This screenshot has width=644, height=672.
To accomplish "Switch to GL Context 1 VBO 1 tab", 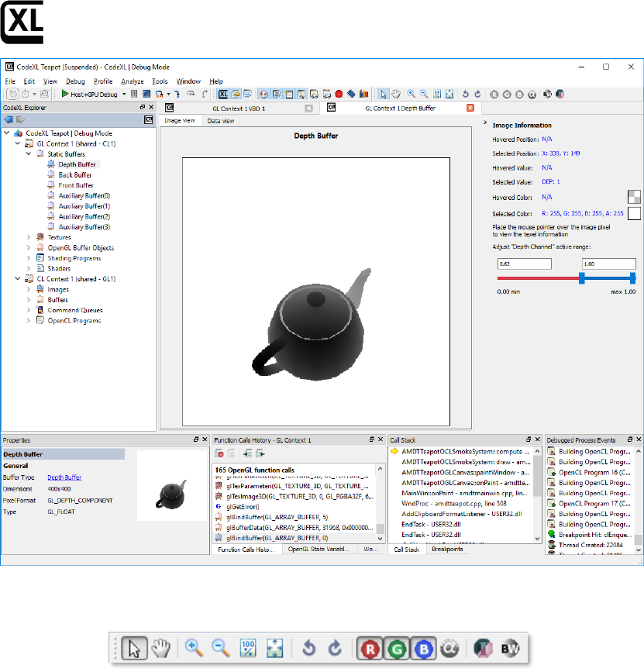I will click(x=239, y=109).
